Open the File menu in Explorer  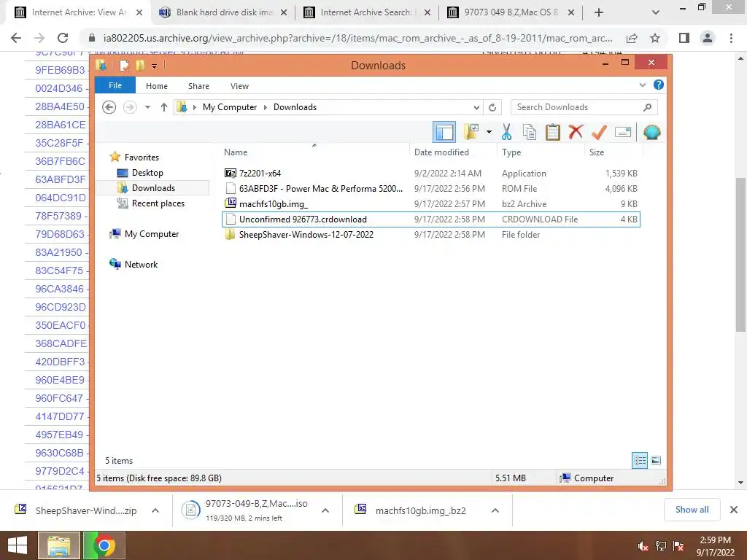point(115,86)
